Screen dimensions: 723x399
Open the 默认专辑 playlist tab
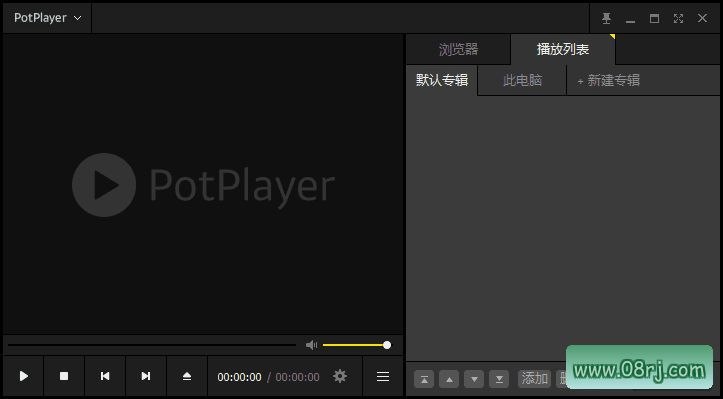coord(442,80)
